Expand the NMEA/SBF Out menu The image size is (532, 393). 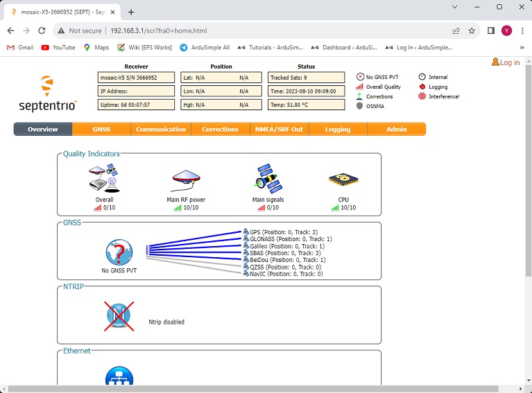[279, 129]
